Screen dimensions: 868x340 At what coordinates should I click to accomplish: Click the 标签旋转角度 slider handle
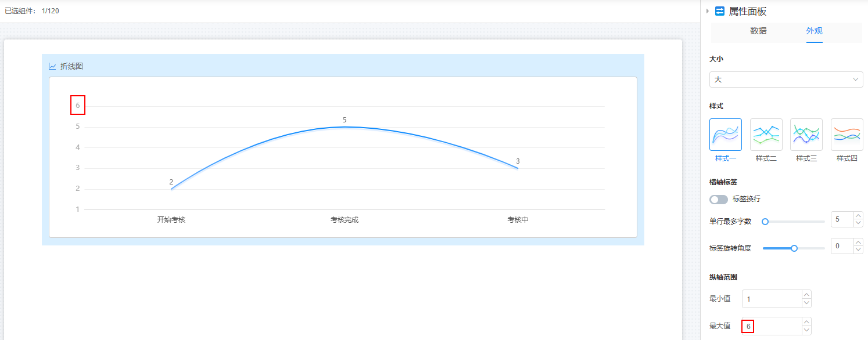pos(794,248)
